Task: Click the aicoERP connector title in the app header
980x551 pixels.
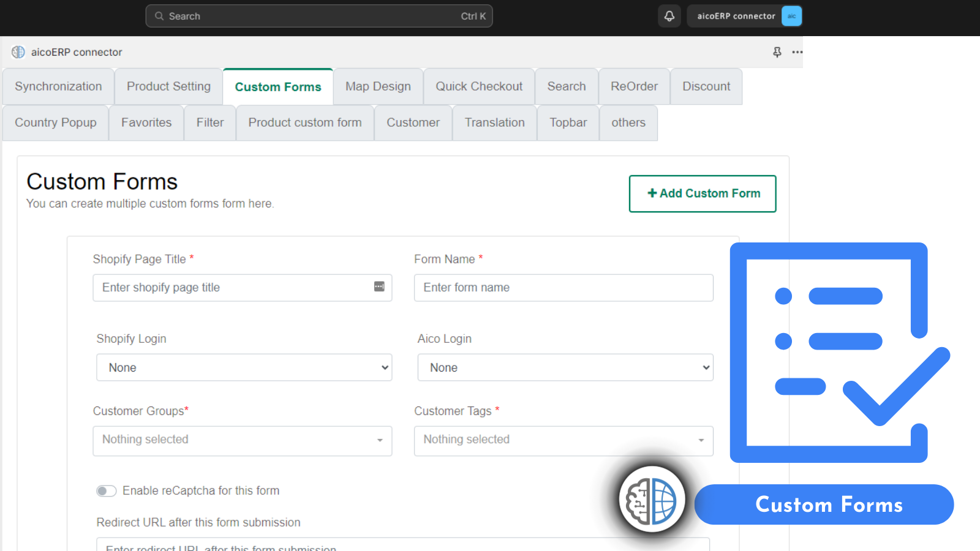Action: click(77, 52)
